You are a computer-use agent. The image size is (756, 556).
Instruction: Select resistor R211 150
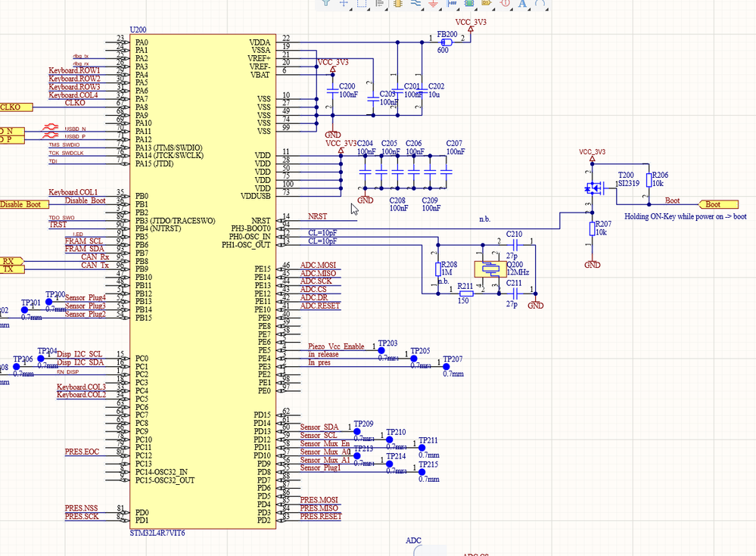point(466,294)
